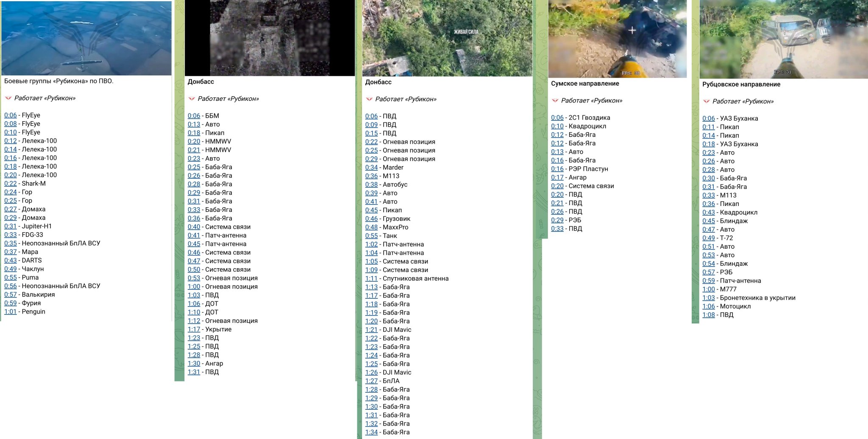Jump to the 1:01 timestamp for Penguin

(x=11, y=311)
